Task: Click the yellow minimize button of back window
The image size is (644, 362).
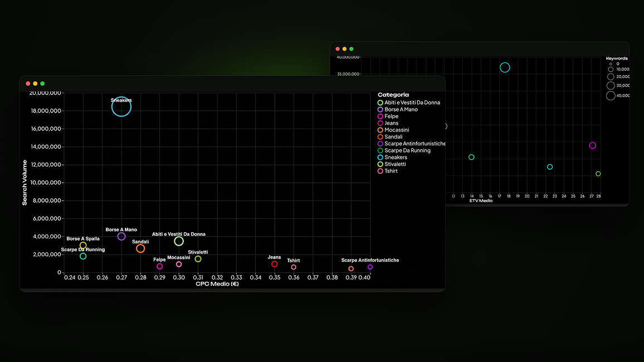Action: tap(345, 49)
